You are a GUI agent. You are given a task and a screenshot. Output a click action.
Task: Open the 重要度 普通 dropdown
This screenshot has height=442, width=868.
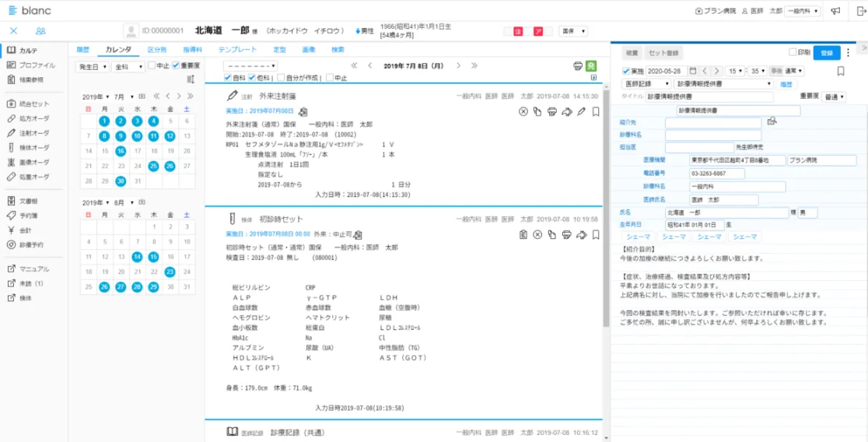coord(835,97)
